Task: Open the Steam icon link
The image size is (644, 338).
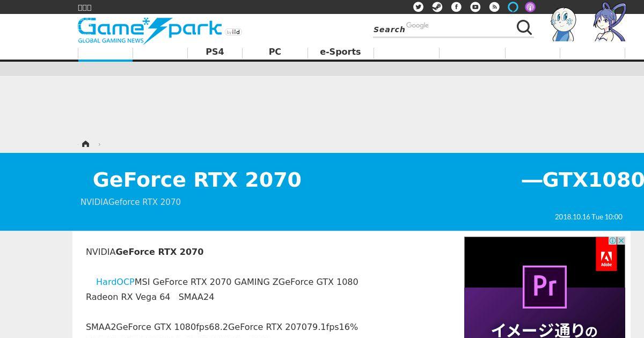Action: coord(437,7)
